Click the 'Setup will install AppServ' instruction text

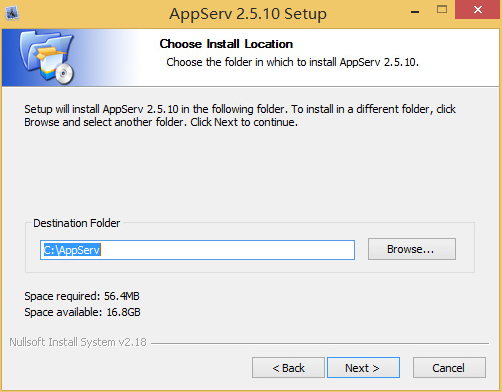point(240,115)
